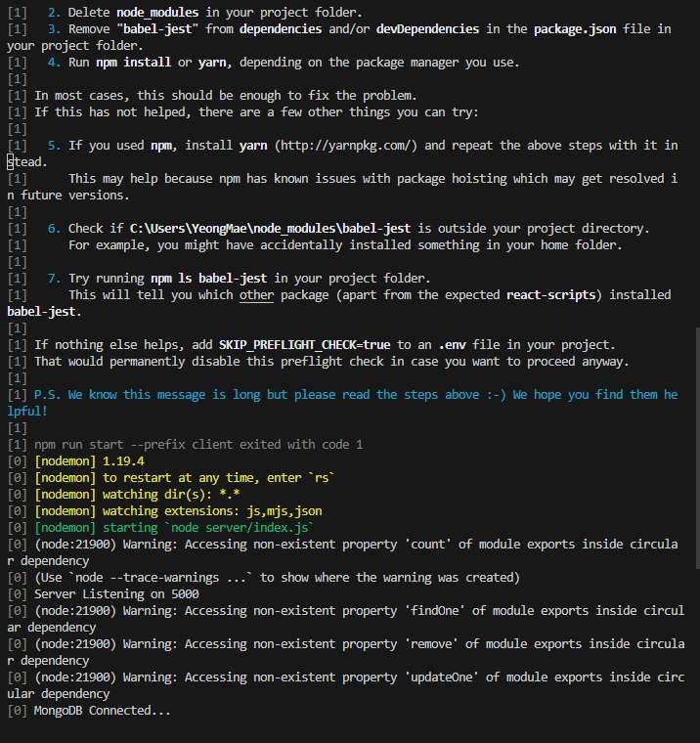Click '[nodemon] watching dir(s): *.*' line
This screenshot has width=700, height=743.
[x=137, y=495]
